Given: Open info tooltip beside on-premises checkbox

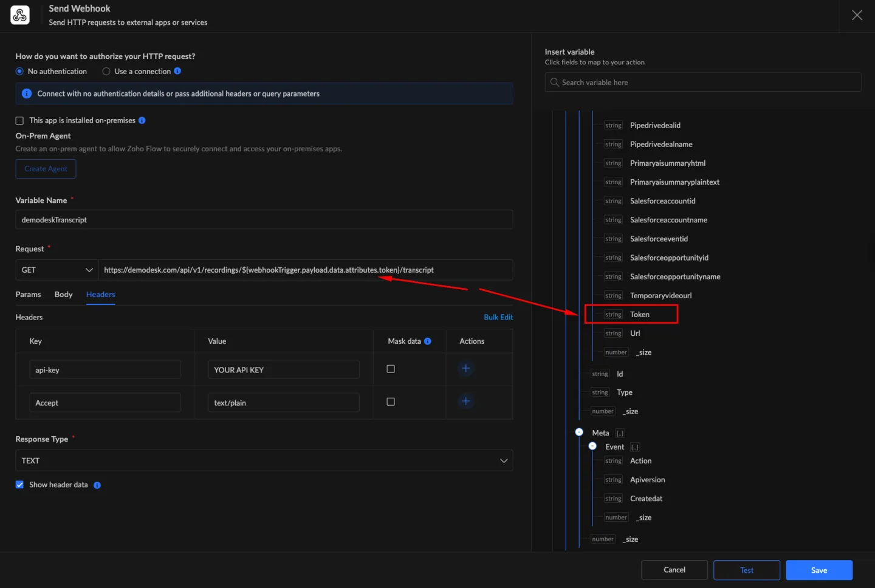Looking at the screenshot, I should pyautogui.click(x=142, y=120).
